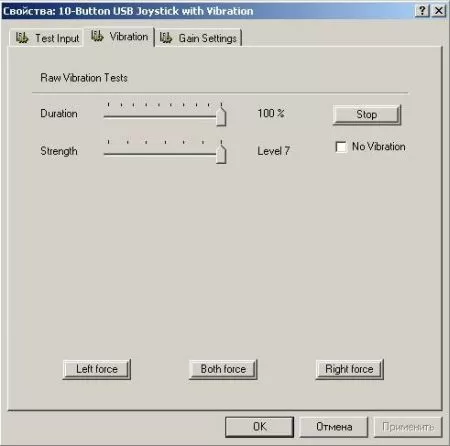Test the Left force vibration
450x446 pixels.
click(97, 369)
